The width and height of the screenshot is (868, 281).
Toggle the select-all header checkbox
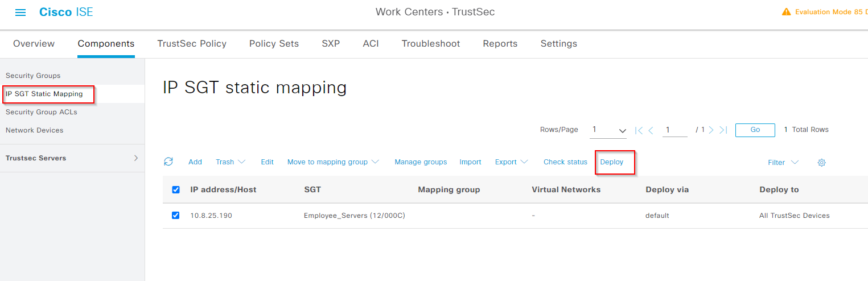176,189
